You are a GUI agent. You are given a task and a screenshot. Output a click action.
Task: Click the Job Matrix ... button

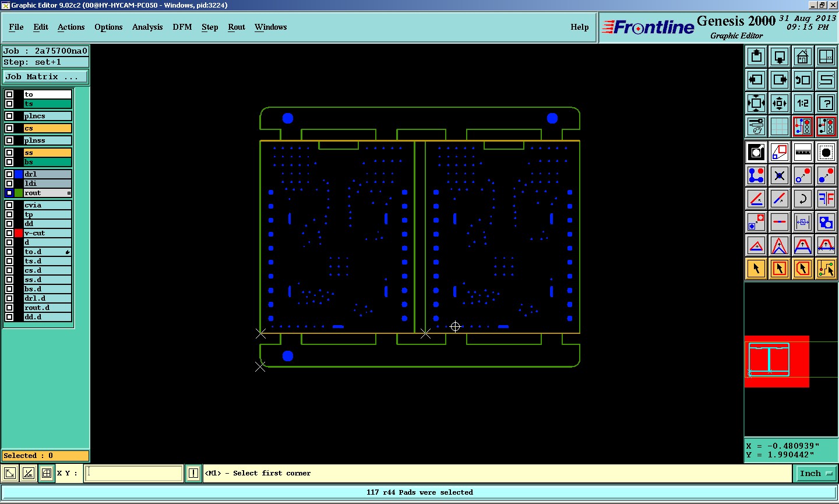point(45,77)
